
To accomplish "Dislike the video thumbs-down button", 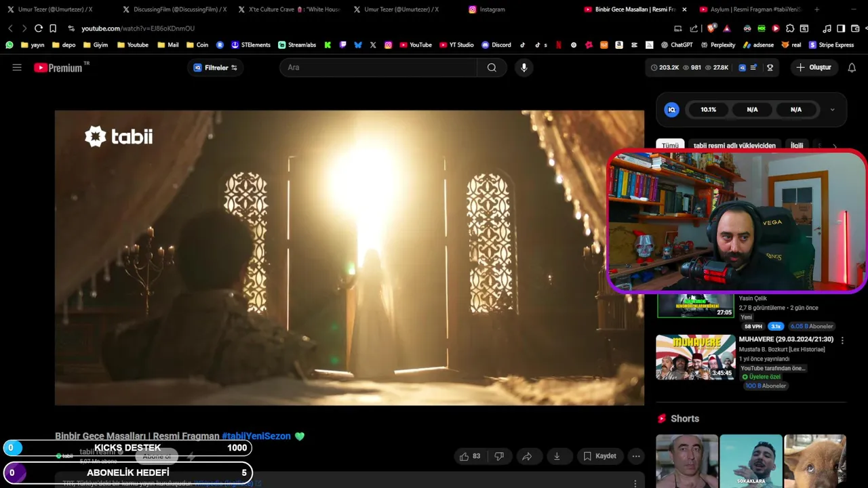I will click(x=499, y=456).
